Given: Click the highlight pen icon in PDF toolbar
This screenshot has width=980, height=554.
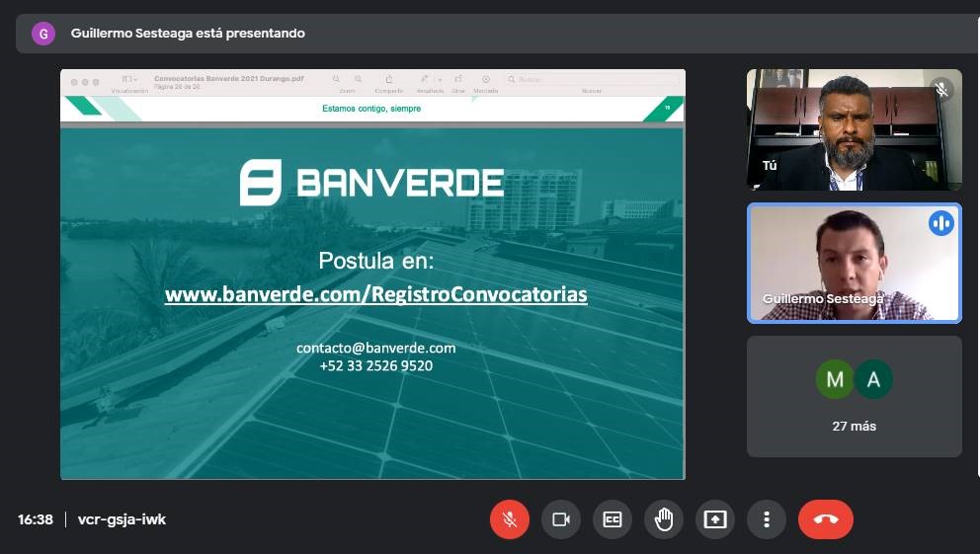Looking at the screenshot, I should point(425,79).
